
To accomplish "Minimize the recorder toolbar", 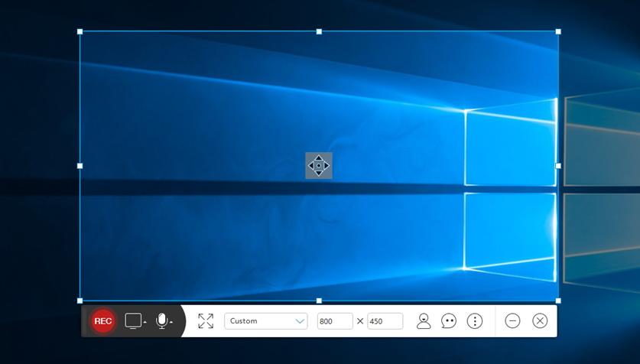I will [512, 321].
